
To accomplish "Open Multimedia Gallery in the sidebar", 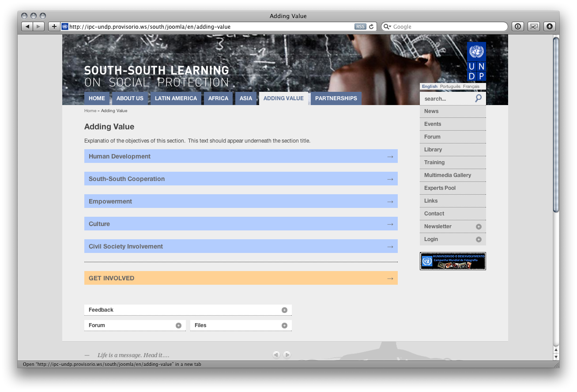I will pos(453,175).
